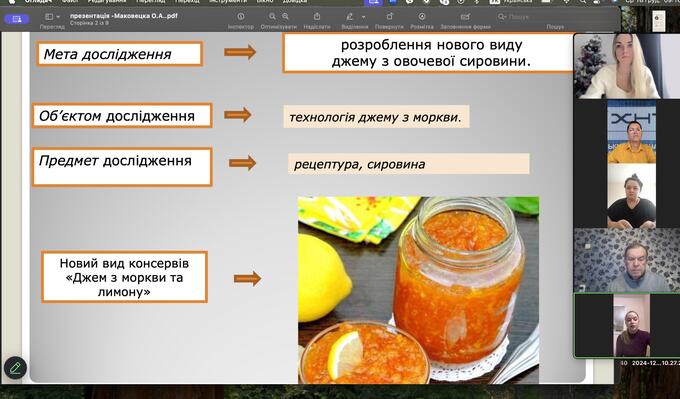Open the Інструменти menu
This screenshot has width=680, height=399.
coord(227,2)
